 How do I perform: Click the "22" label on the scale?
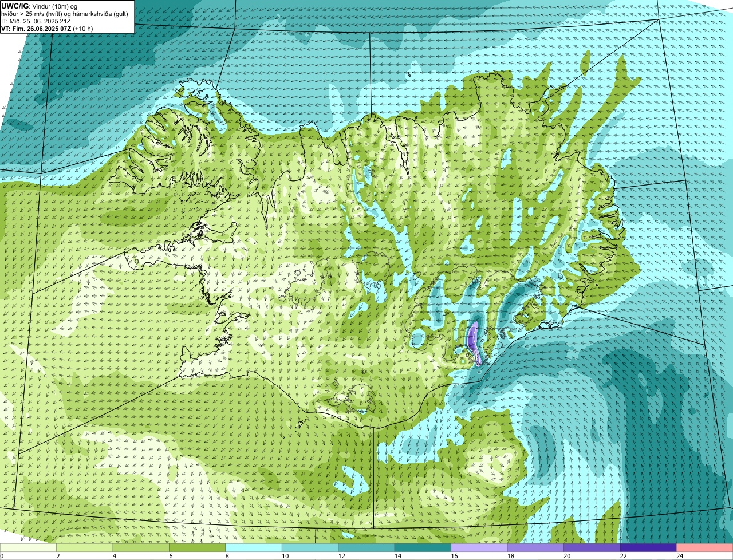coord(624,556)
